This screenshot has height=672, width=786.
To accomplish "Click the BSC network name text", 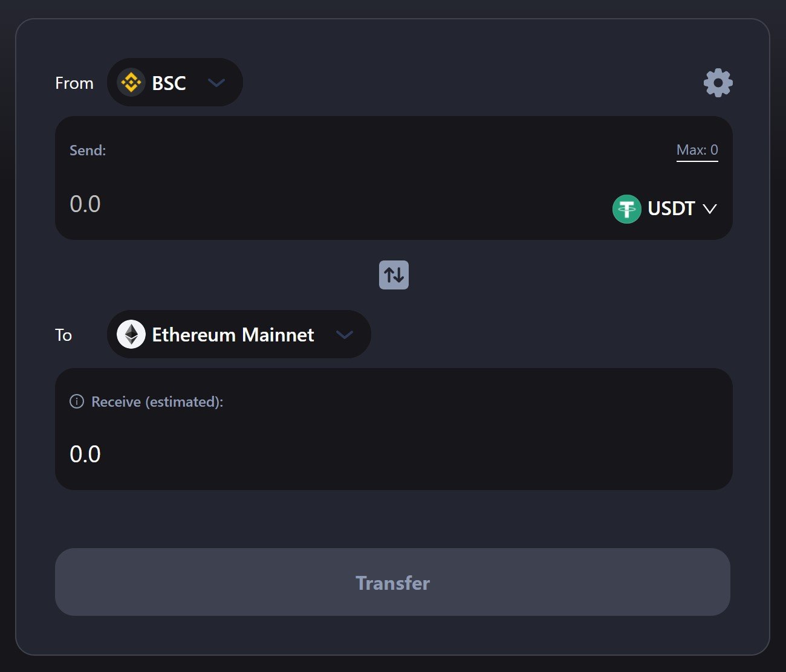I will pos(169,83).
